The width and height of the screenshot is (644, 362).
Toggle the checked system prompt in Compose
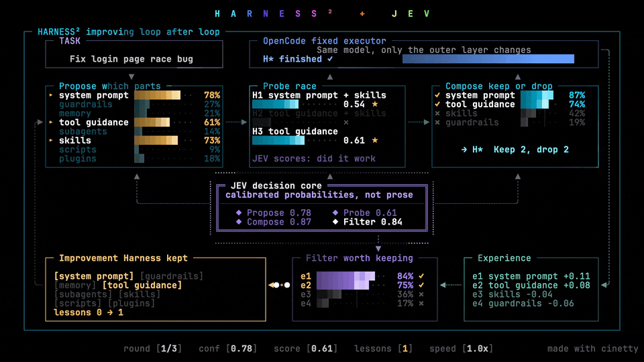click(x=437, y=95)
